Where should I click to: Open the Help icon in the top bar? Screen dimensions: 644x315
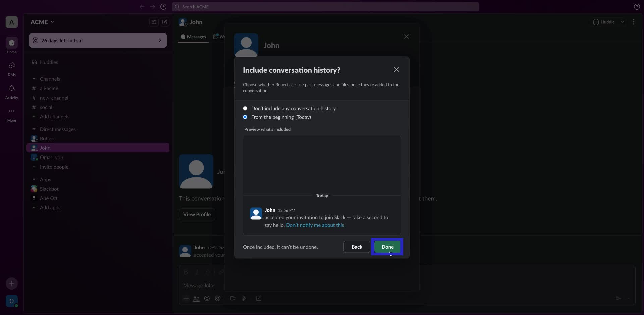point(637,7)
